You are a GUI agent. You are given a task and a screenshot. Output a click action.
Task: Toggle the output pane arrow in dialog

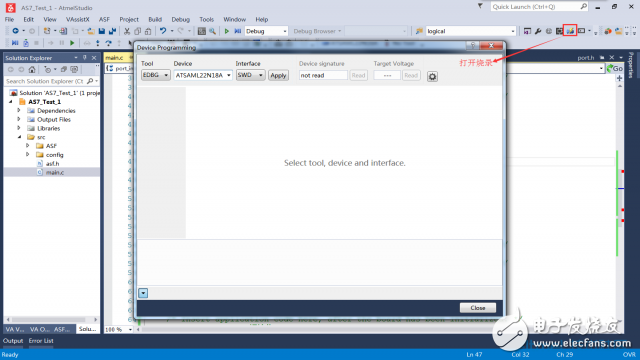tap(143, 293)
